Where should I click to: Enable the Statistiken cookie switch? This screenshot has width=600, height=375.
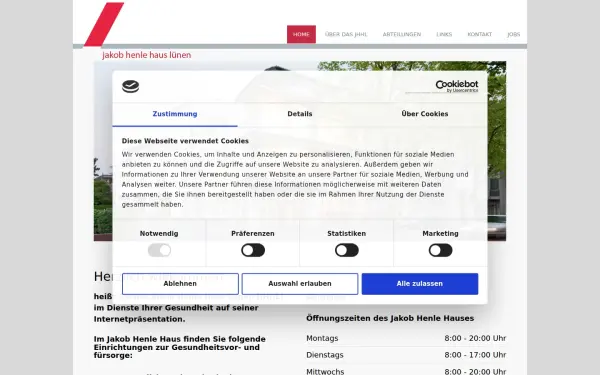coord(347,250)
